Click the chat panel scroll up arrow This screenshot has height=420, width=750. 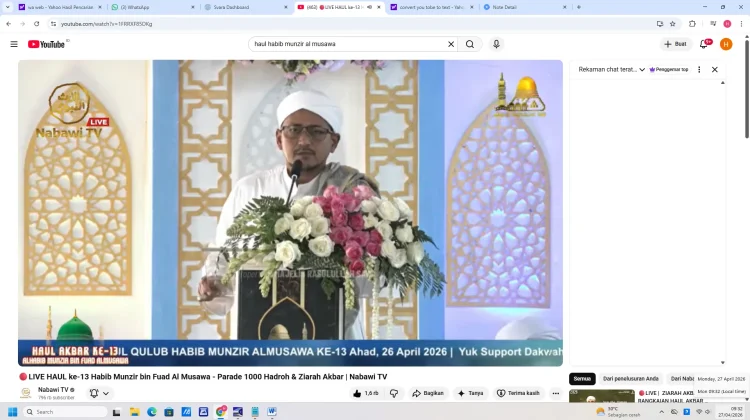coord(722,83)
